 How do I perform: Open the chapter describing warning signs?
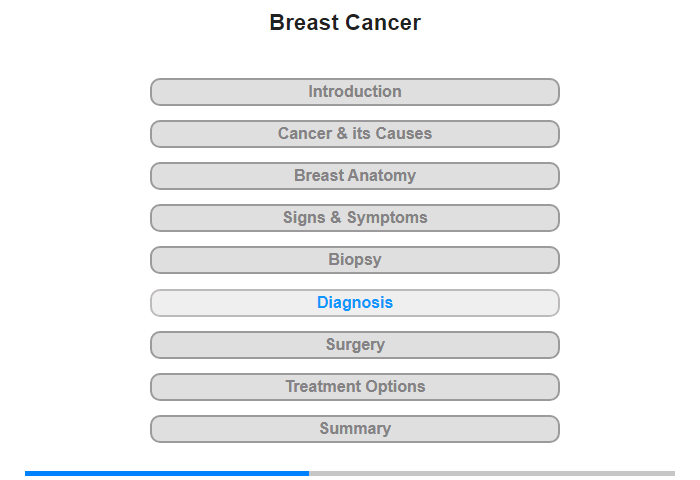coord(355,218)
